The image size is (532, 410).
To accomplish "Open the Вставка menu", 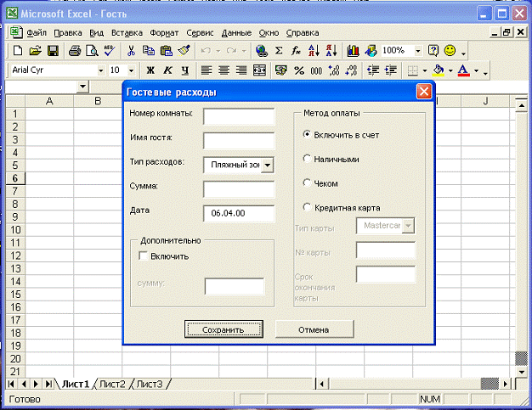I will click(127, 33).
